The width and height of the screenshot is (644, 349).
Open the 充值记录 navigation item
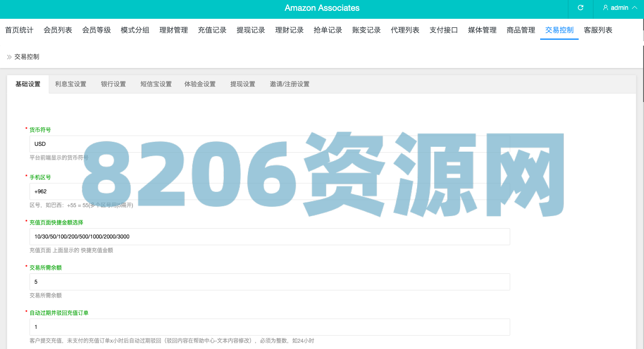pyautogui.click(x=212, y=30)
